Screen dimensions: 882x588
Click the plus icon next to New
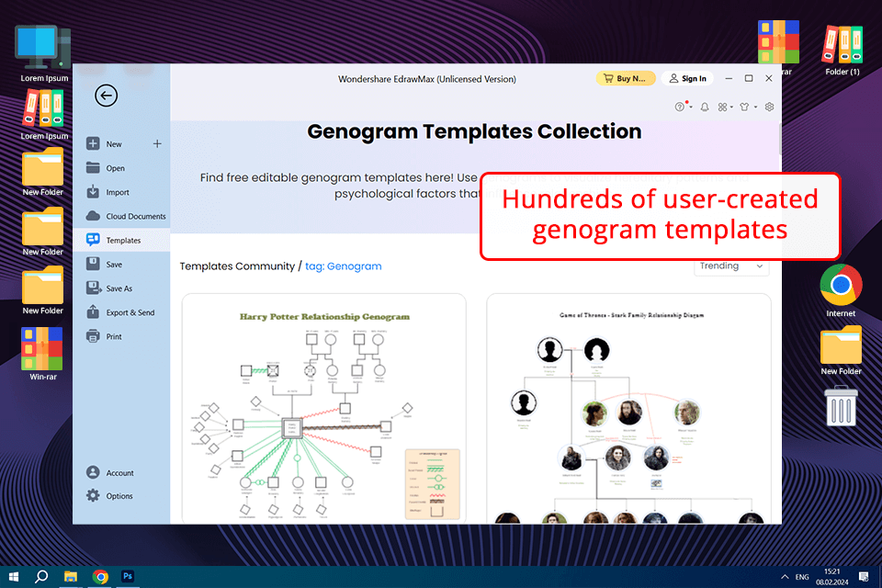point(157,144)
